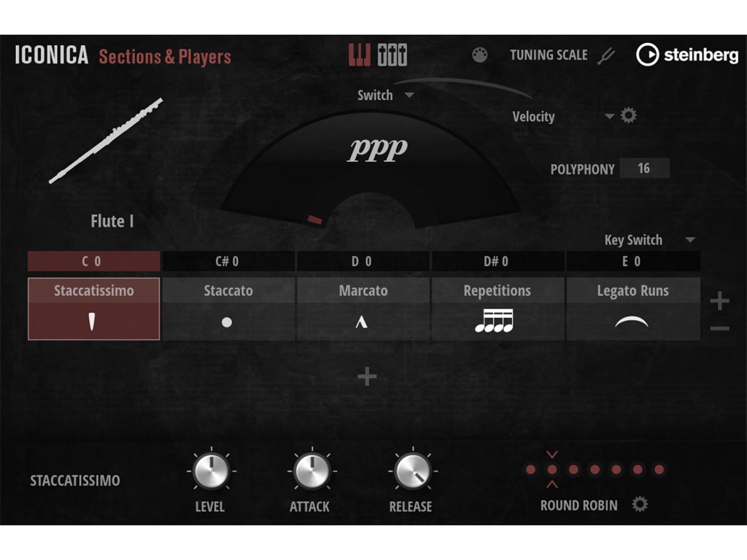
Task: Click the tuning fork icon
Action: pos(606,56)
